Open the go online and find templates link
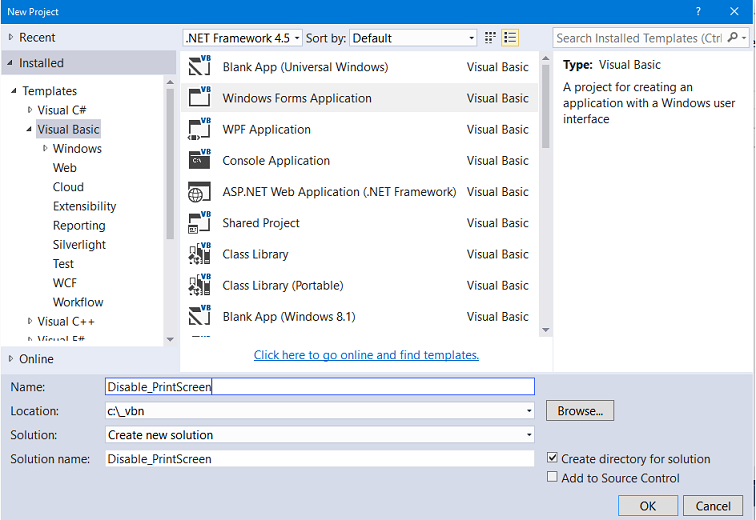This screenshot has width=756, height=520. (x=366, y=355)
